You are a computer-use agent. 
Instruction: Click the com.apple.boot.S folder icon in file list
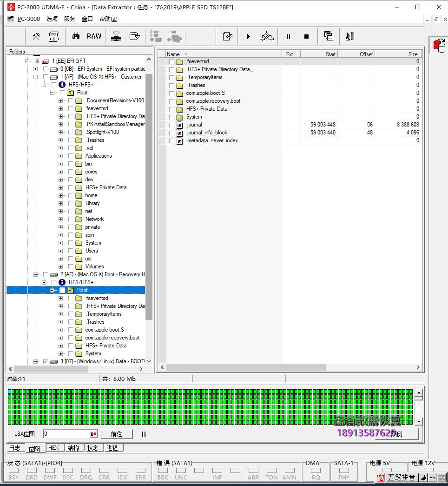tap(180, 93)
